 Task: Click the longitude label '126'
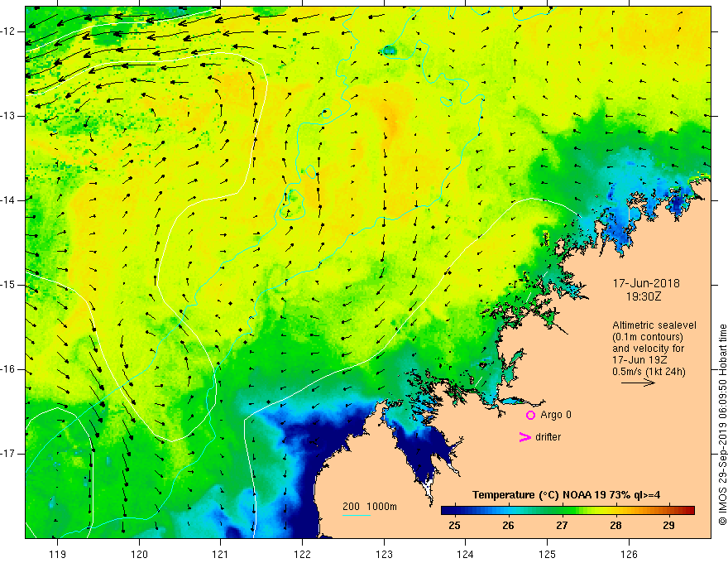[629, 554]
